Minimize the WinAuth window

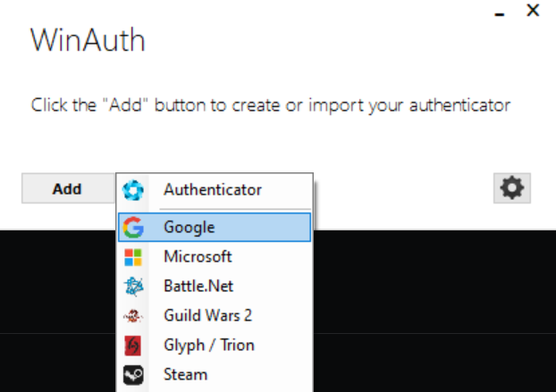tap(499, 13)
